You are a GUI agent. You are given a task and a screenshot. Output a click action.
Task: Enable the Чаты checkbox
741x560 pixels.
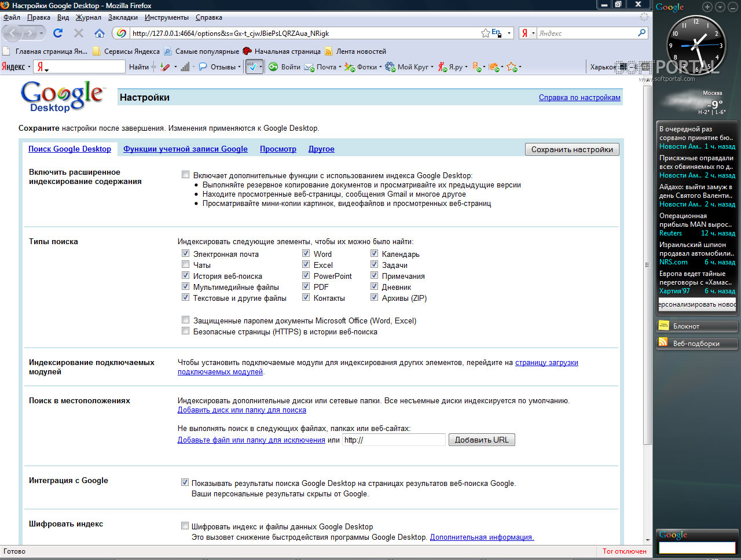tap(185, 264)
